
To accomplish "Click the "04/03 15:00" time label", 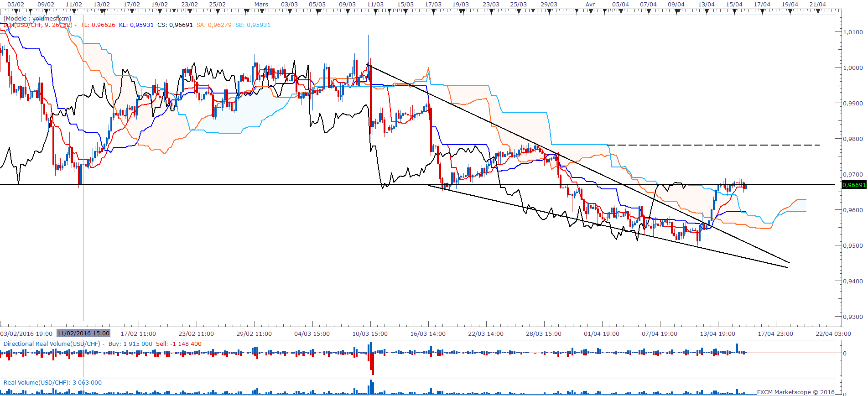I will coord(312,334).
